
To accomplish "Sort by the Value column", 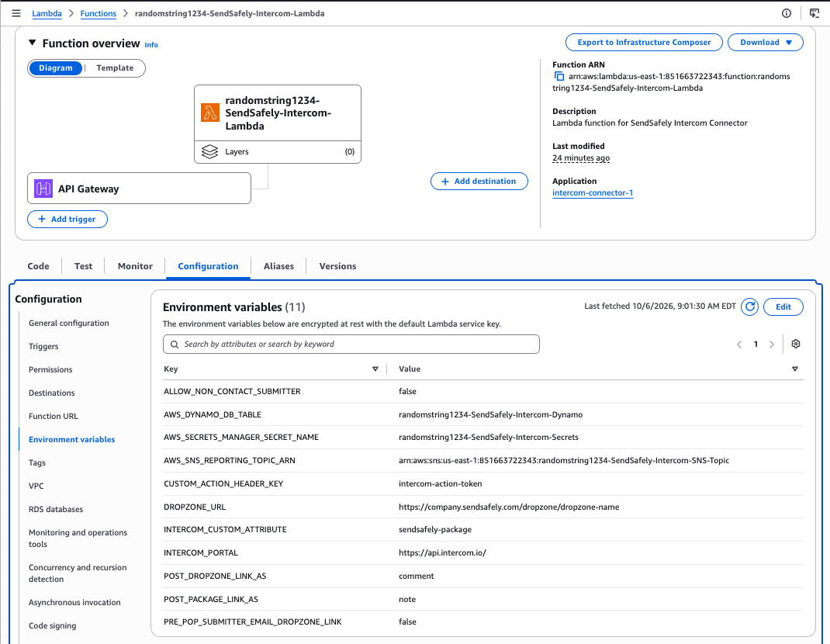I will click(794, 369).
